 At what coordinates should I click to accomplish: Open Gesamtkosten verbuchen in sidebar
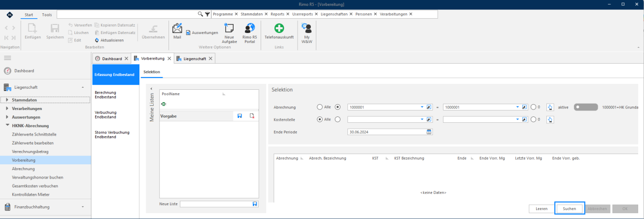[x=35, y=185]
